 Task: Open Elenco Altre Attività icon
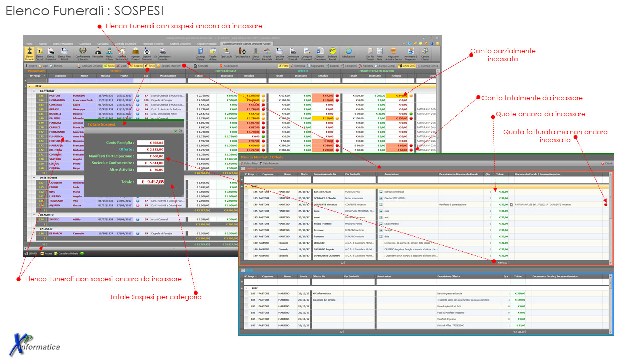tap(64, 54)
